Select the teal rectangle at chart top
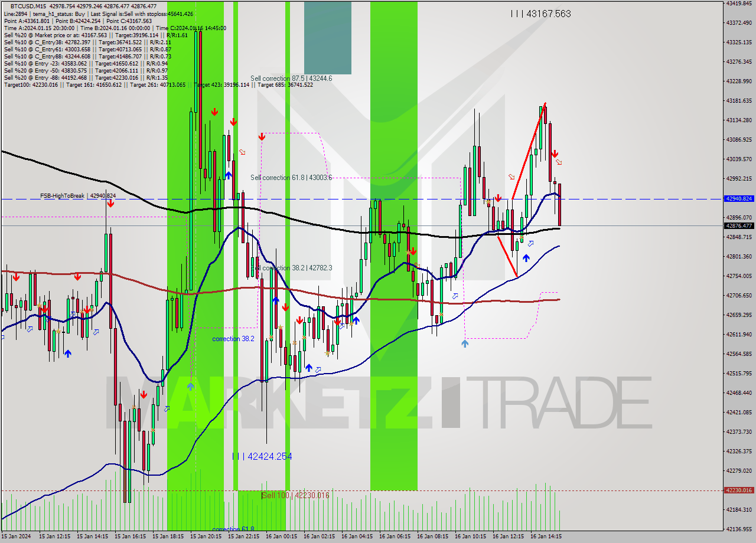Screen dimensions: 756x543 [x=328, y=38]
